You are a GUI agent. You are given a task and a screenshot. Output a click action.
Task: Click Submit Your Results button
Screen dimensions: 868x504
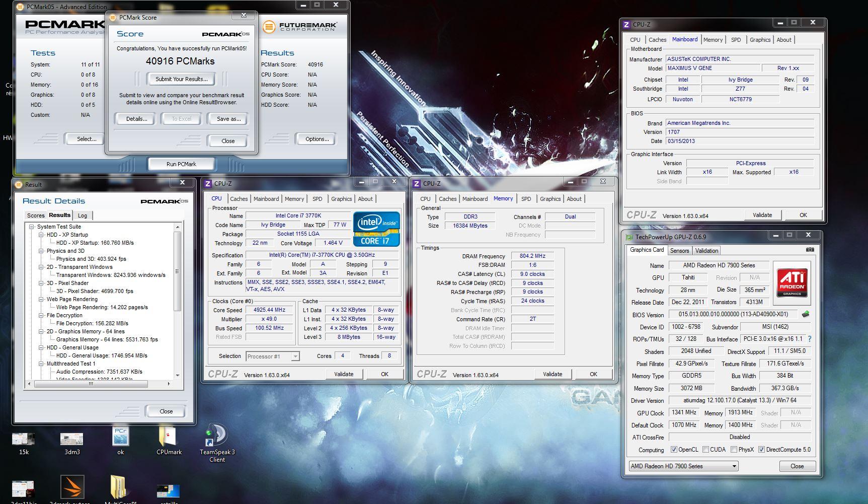coord(181,79)
